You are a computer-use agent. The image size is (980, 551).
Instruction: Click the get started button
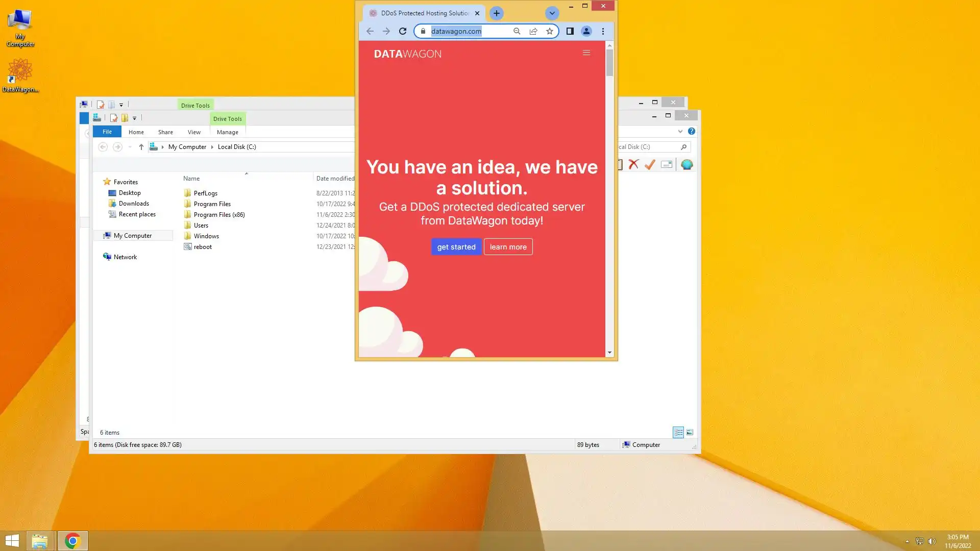(x=456, y=247)
